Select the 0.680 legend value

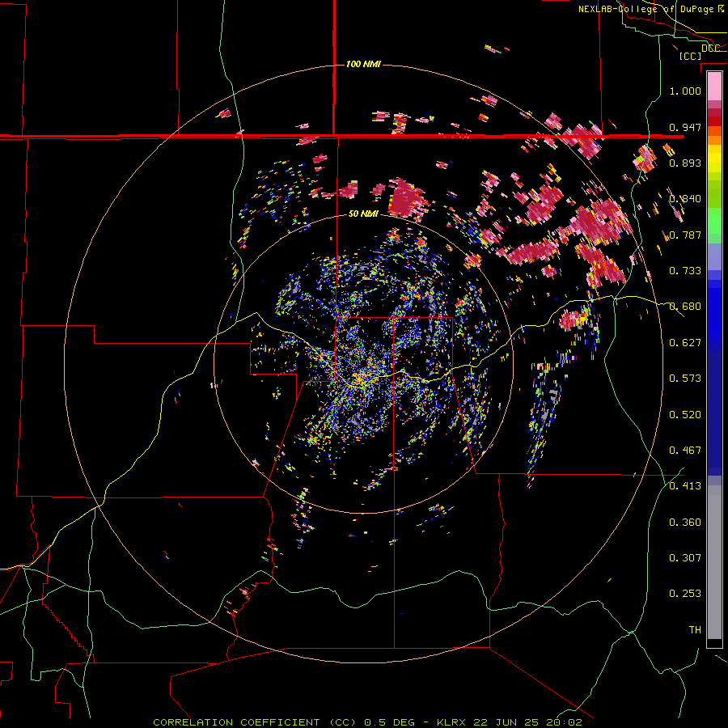point(685,306)
